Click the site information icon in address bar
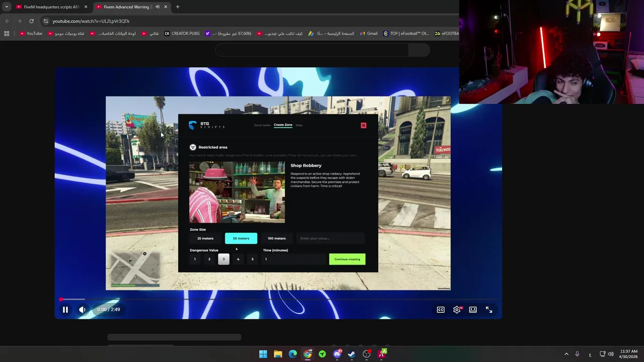Viewport: 644px width, 362px height. pyautogui.click(x=46, y=21)
